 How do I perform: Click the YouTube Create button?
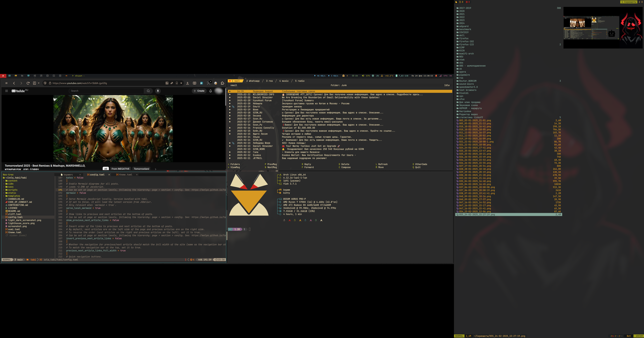[x=199, y=91]
